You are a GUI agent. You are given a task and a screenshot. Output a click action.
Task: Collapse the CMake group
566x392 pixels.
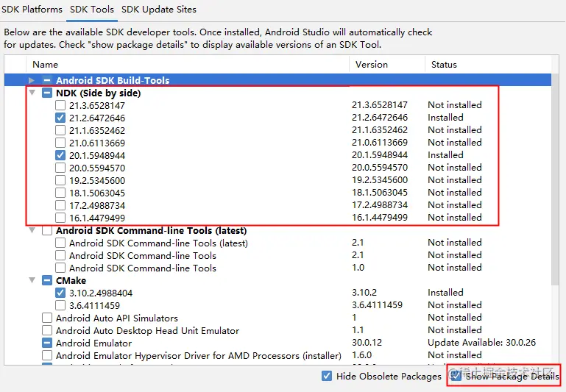click(32, 280)
